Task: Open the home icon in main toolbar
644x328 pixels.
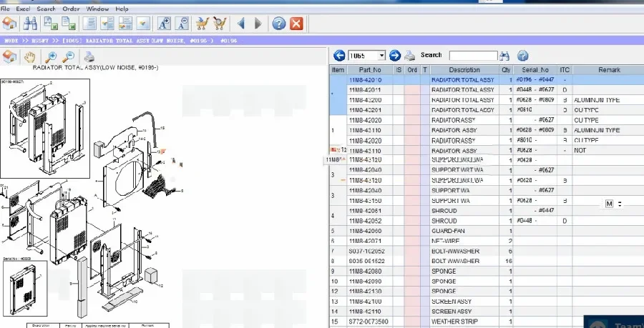Action: coord(9,24)
